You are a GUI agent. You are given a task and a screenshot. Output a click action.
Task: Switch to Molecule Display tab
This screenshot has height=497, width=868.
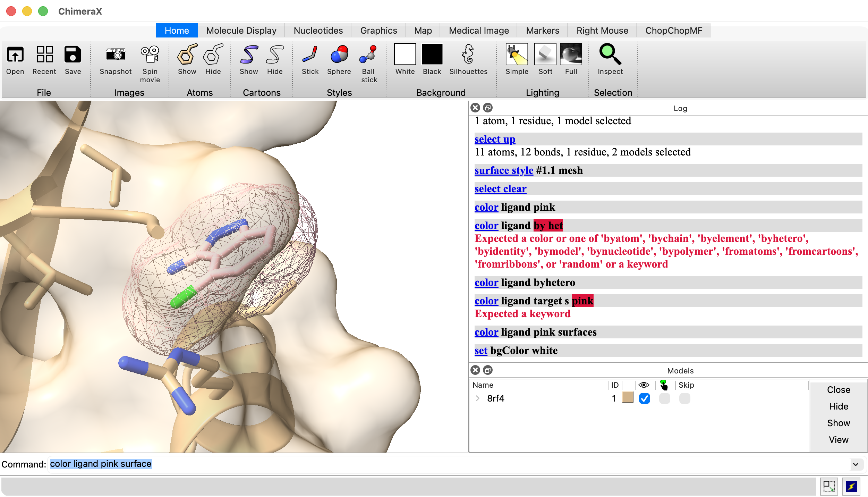point(241,31)
